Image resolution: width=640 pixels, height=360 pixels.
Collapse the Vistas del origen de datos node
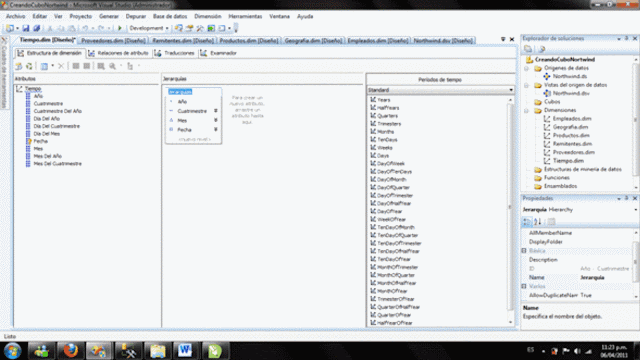527,85
